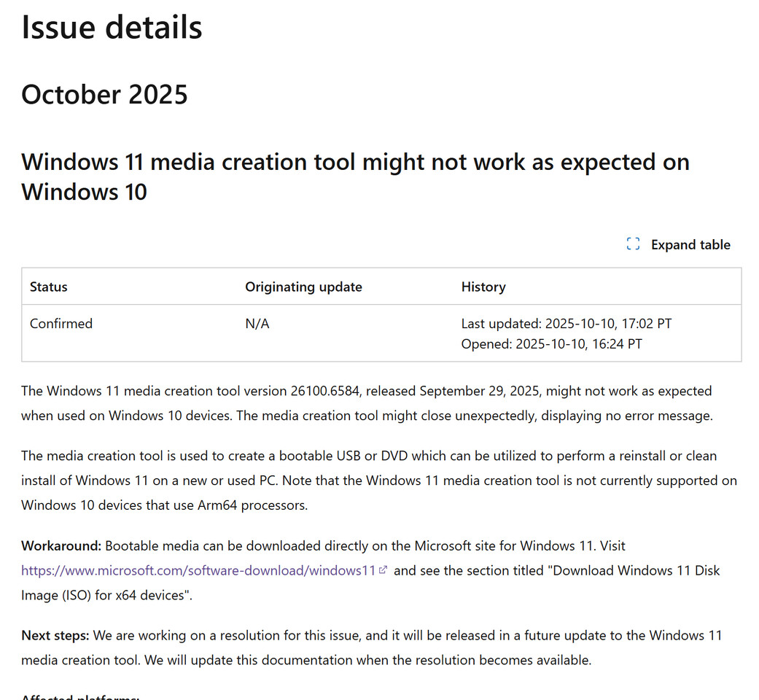Click the Last updated timestamp line

coord(566,324)
